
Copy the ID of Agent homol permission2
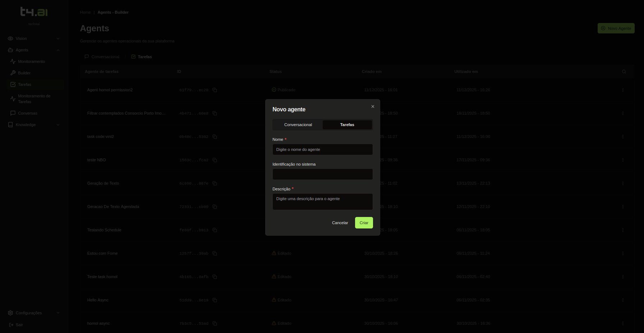point(215,90)
